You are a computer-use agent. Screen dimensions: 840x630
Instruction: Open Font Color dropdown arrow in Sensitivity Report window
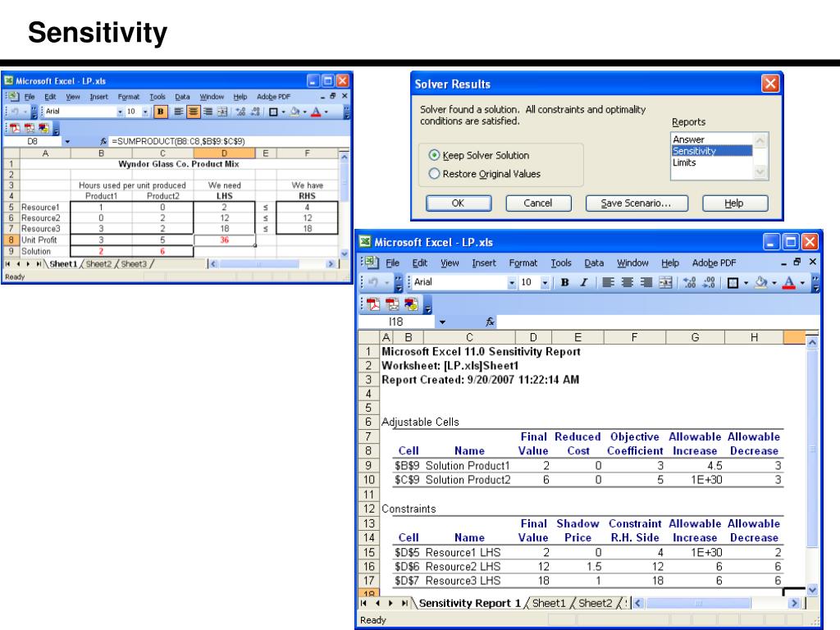coord(802,283)
